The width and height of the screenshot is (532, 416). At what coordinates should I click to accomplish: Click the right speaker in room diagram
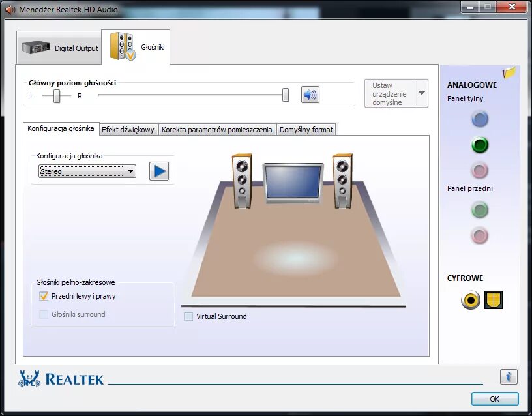342,181
